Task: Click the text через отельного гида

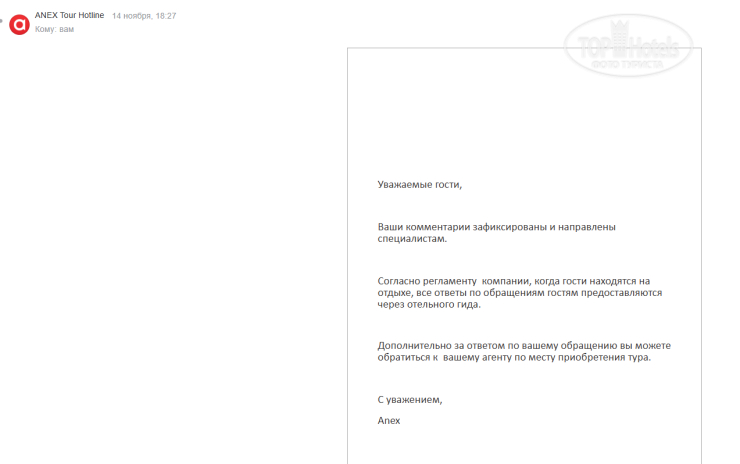Action: tap(429, 304)
